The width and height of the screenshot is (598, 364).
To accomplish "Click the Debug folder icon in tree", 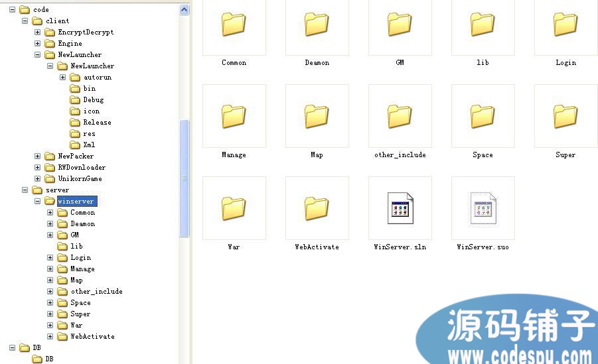I will 75,100.
